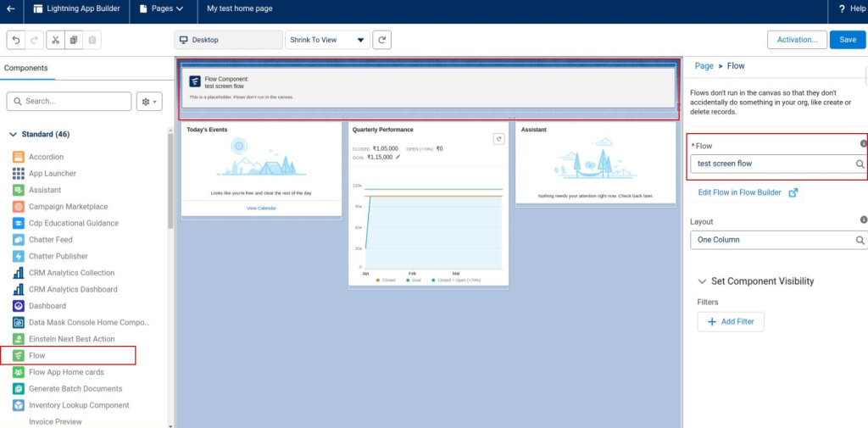Screen dimensions: 868x428
Task: Click the Quarterly Performance refresh icon
Action: (x=498, y=139)
